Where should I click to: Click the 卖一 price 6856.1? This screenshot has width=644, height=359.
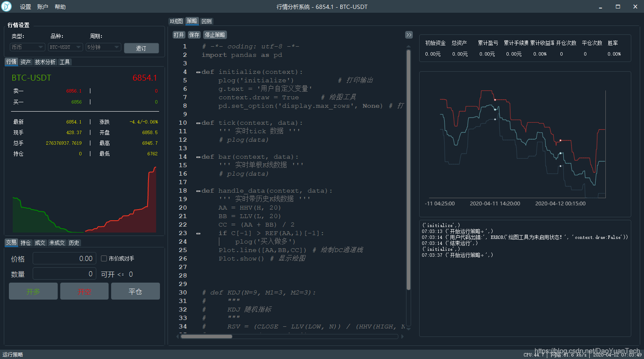coord(74,91)
